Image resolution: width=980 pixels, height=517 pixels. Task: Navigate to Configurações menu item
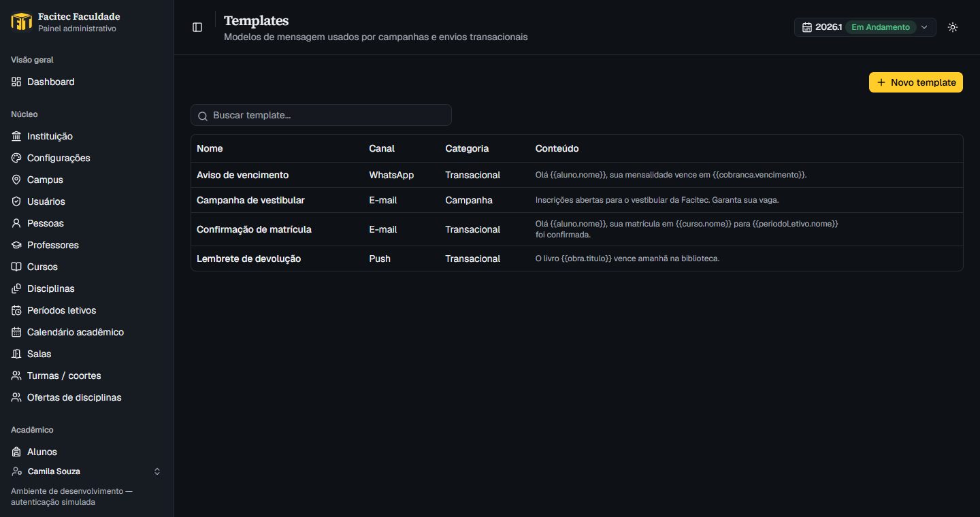(86, 158)
